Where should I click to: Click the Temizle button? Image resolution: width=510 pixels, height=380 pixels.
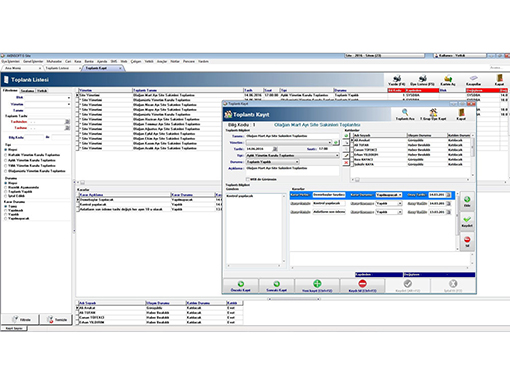click(56, 319)
